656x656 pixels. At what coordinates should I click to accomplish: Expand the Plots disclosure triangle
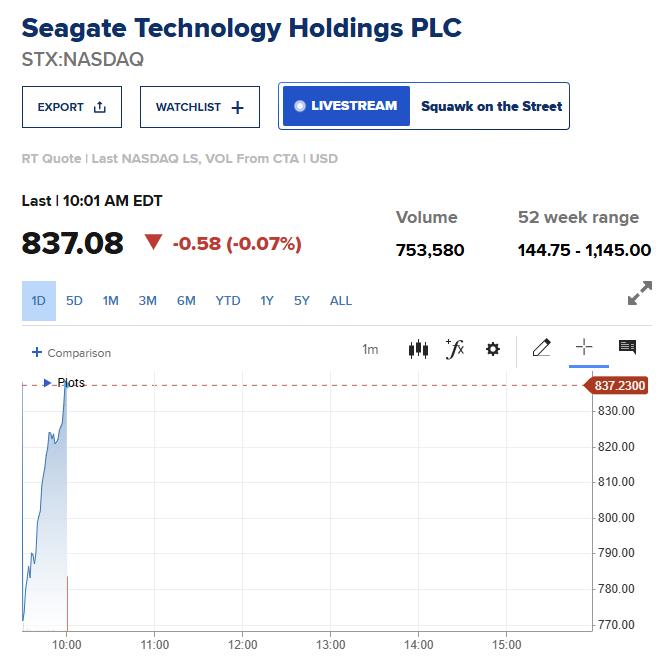(47, 383)
